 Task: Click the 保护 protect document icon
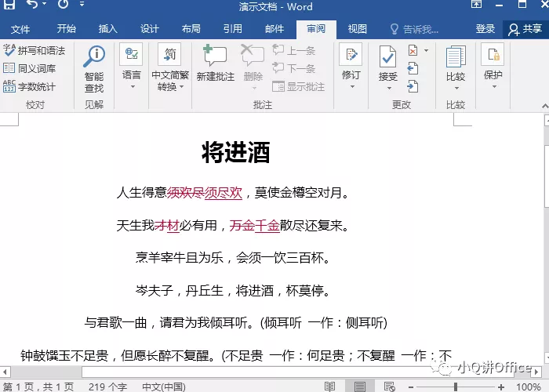point(493,54)
